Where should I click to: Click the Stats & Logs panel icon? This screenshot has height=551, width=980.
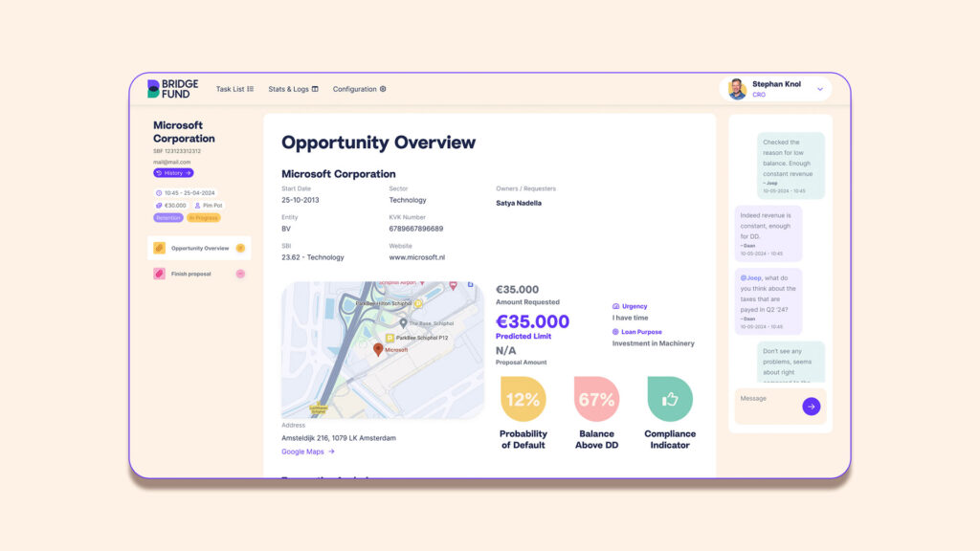[x=315, y=89]
